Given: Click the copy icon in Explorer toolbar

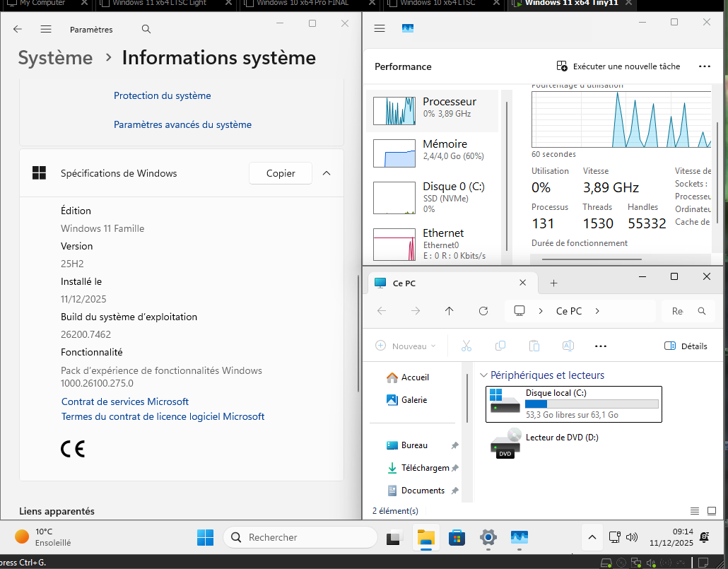Looking at the screenshot, I should [x=500, y=346].
